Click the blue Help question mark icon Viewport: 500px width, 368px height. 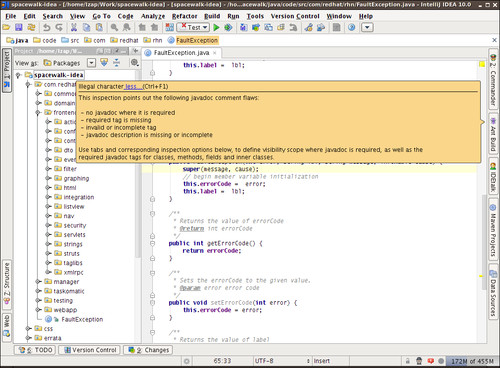[x=351, y=27]
